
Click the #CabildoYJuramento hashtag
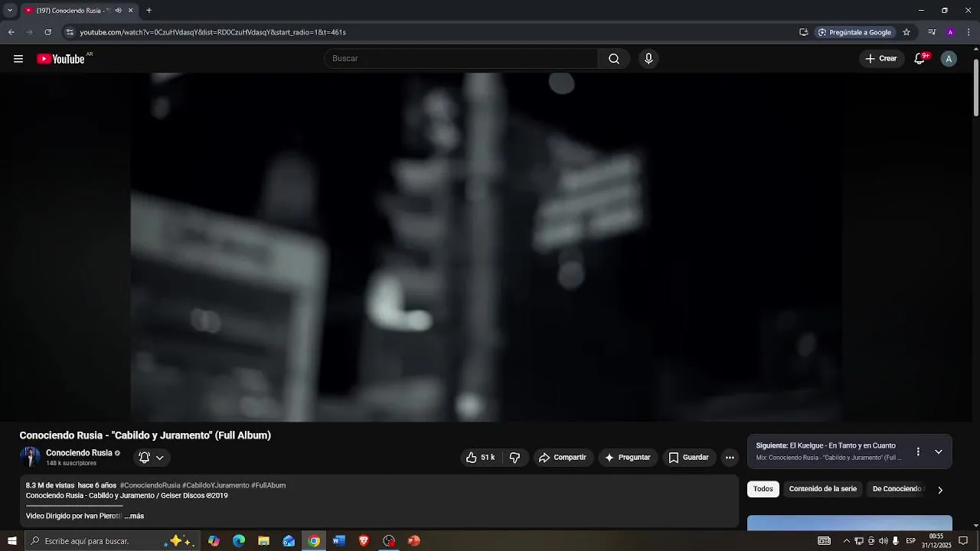(216, 485)
